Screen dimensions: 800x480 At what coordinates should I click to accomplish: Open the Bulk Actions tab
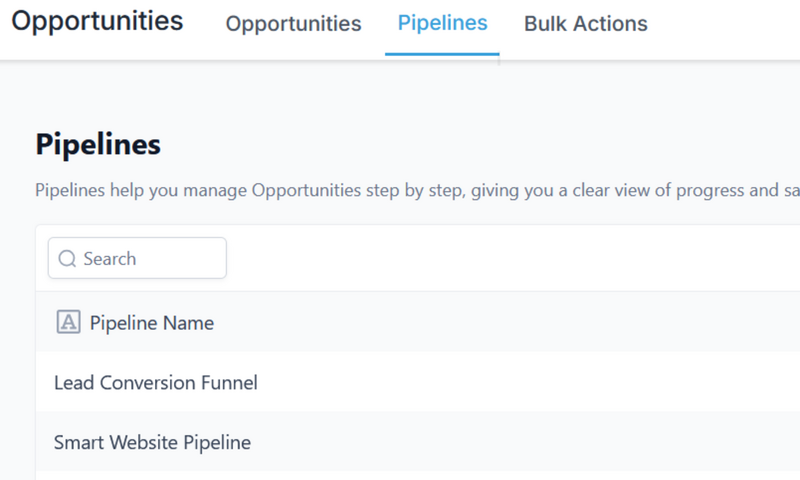(x=585, y=24)
